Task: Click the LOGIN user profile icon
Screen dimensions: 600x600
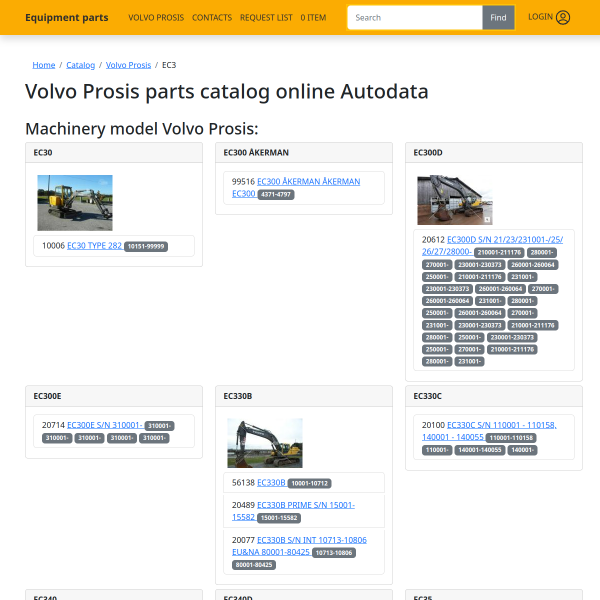Action: point(563,17)
